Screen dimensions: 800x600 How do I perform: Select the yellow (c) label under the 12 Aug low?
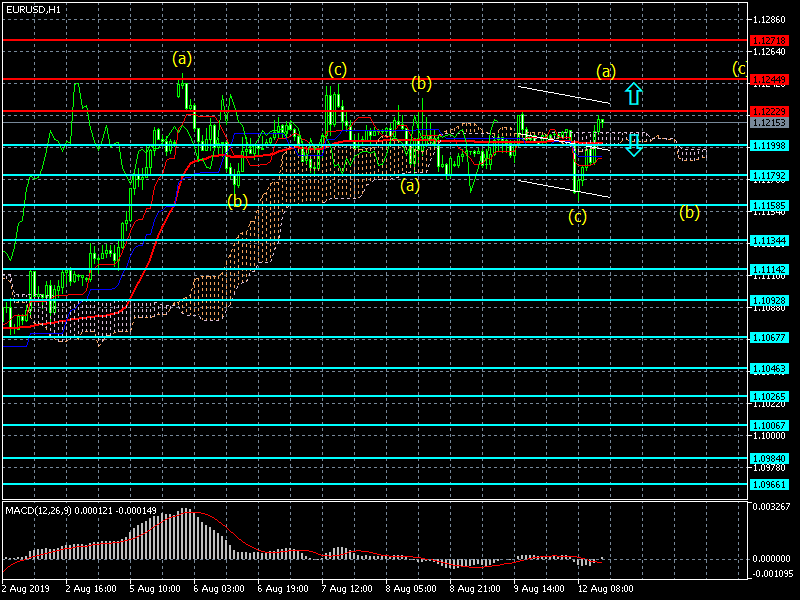click(577, 216)
